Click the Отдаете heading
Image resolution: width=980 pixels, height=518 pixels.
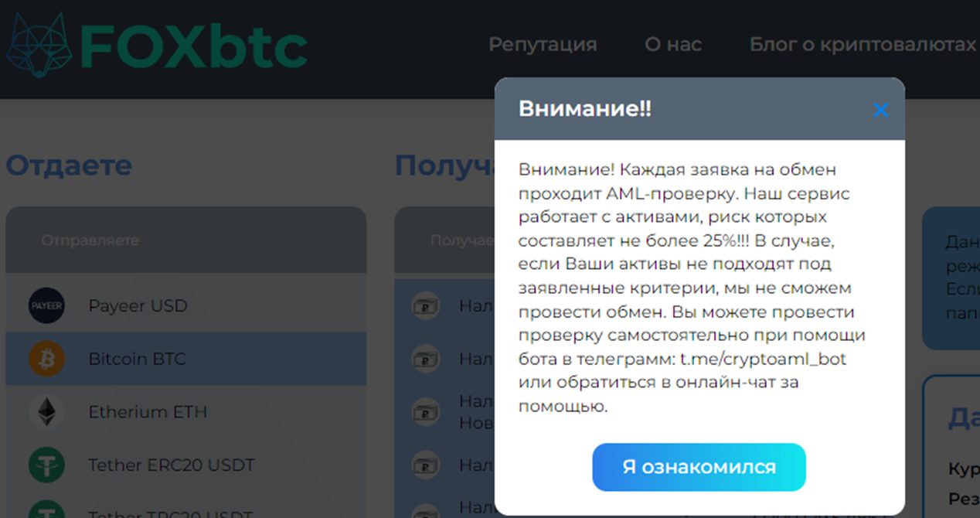tap(69, 165)
